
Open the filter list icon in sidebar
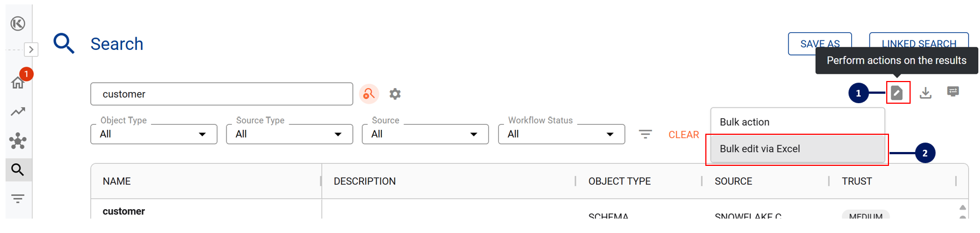click(18, 199)
